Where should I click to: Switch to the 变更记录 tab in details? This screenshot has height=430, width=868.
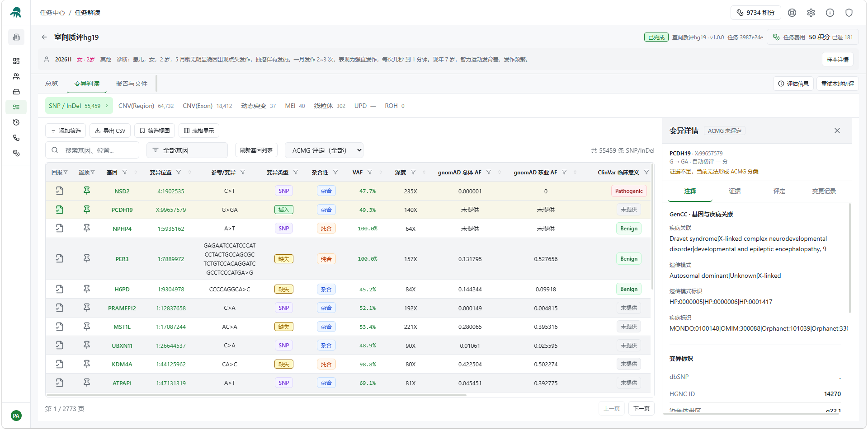click(824, 191)
